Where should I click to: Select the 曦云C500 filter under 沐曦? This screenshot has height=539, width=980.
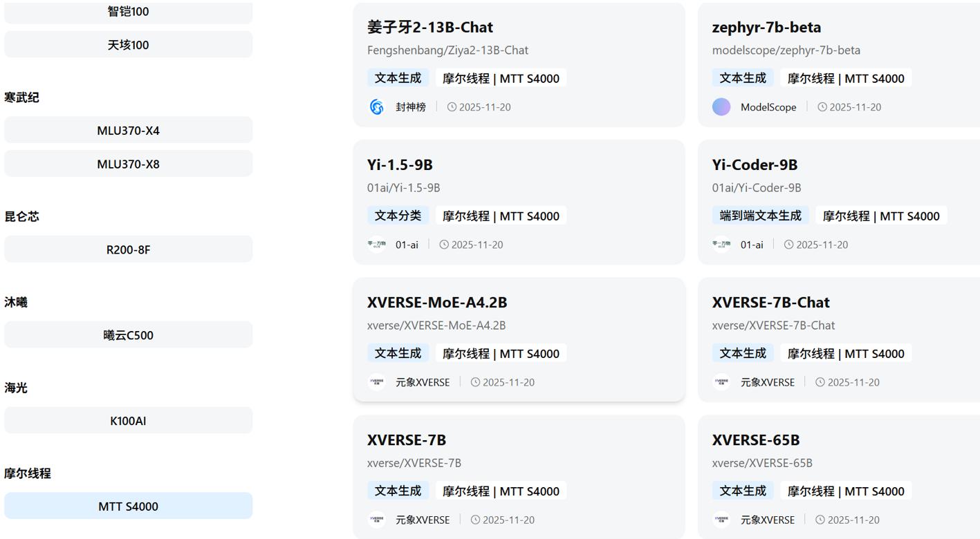point(129,335)
